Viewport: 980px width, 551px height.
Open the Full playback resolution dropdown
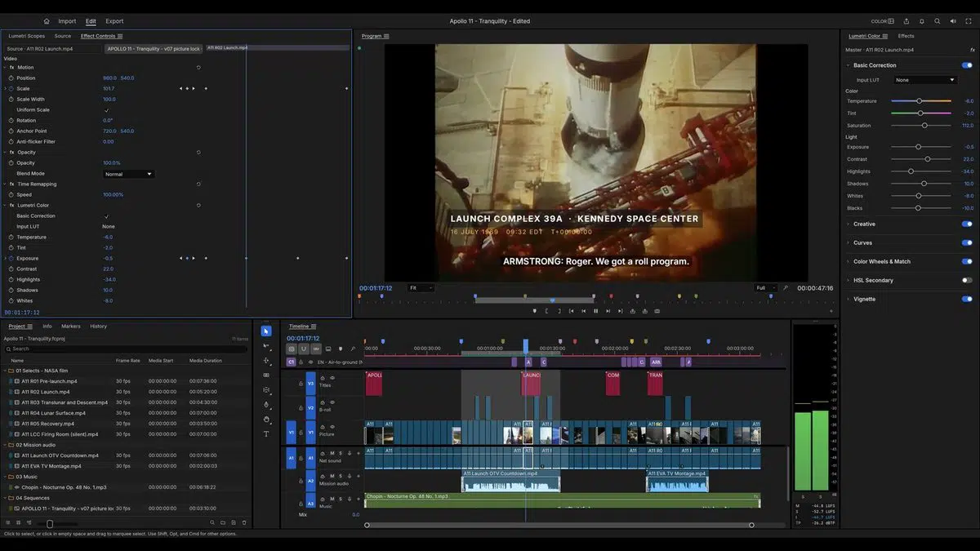pyautogui.click(x=766, y=287)
